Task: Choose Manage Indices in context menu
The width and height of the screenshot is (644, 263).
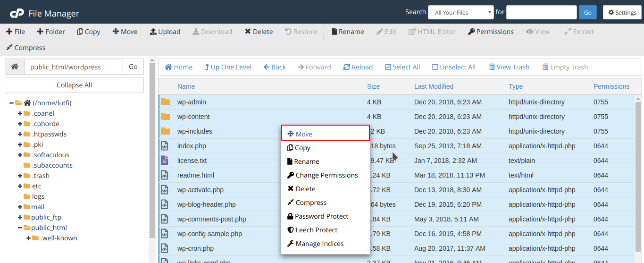Action: point(325,244)
